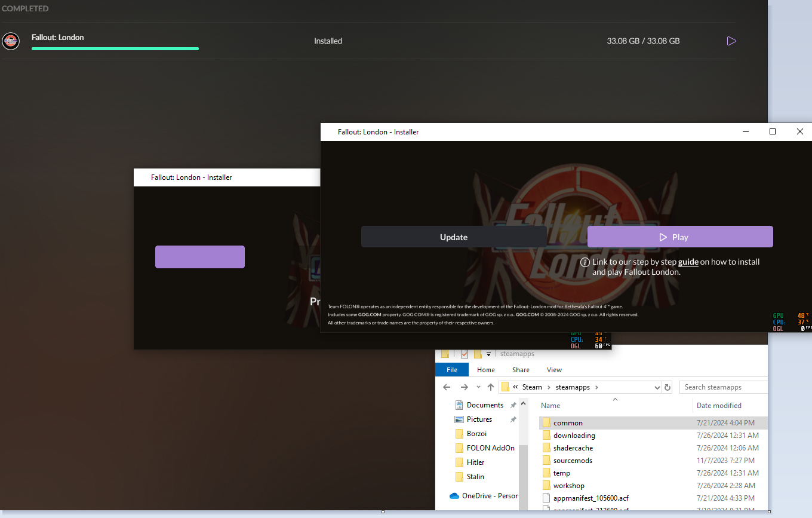
Task: Refresh the steamapps folder view
Action: [668, 387]
